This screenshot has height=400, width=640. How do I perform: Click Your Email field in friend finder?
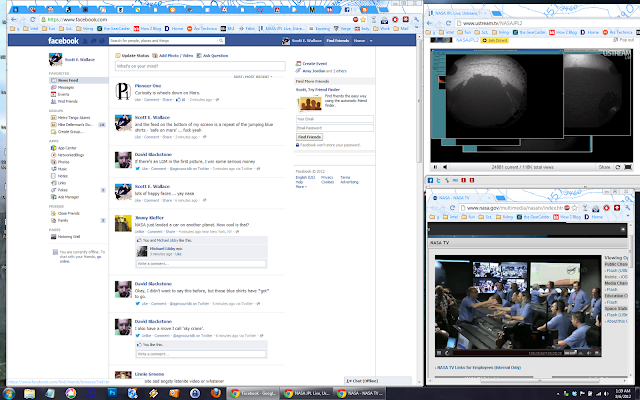click(334, 119)
